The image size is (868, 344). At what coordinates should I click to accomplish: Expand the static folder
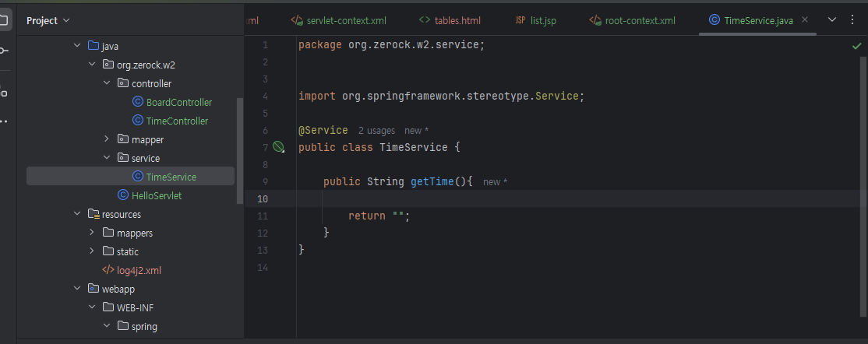(x=92, y=251)
